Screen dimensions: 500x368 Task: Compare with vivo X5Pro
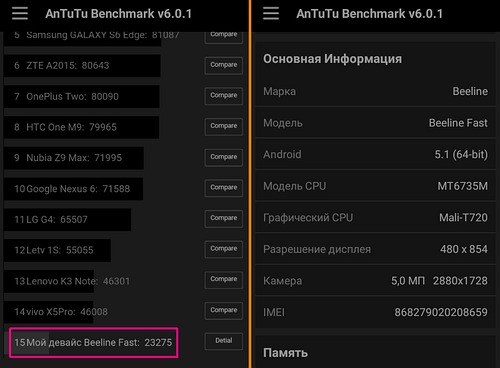[x=224, y=311]
